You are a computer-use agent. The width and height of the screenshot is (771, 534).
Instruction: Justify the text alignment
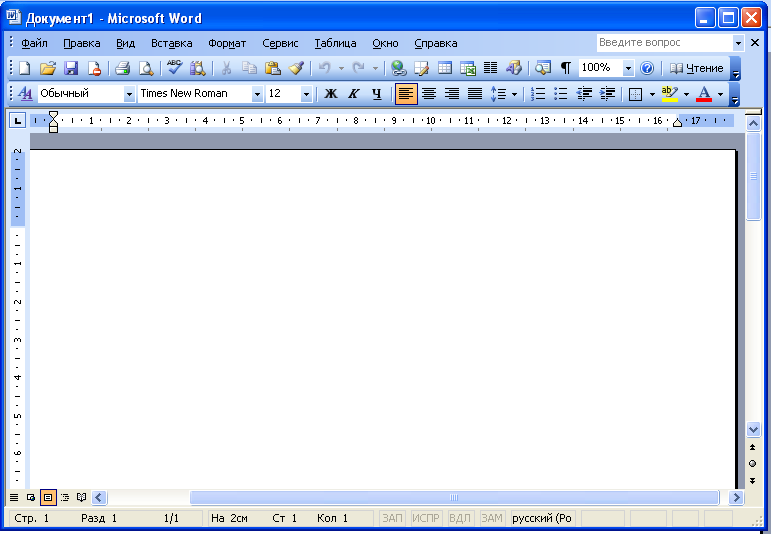[474, 93]
